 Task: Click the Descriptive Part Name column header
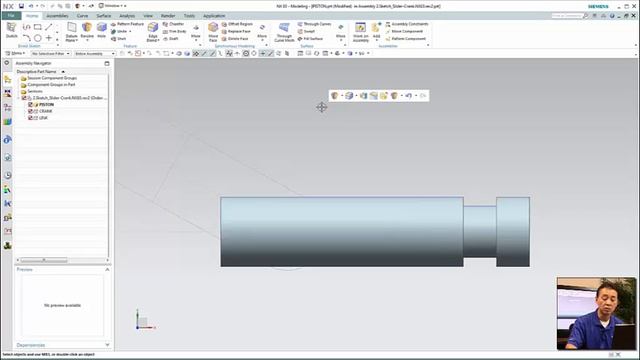[x=37, y=71]
